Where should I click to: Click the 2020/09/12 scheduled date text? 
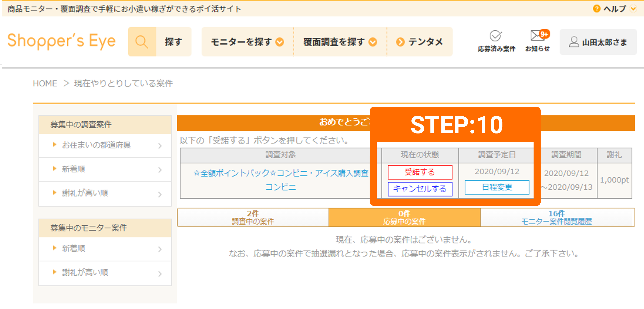click(497, 172)
